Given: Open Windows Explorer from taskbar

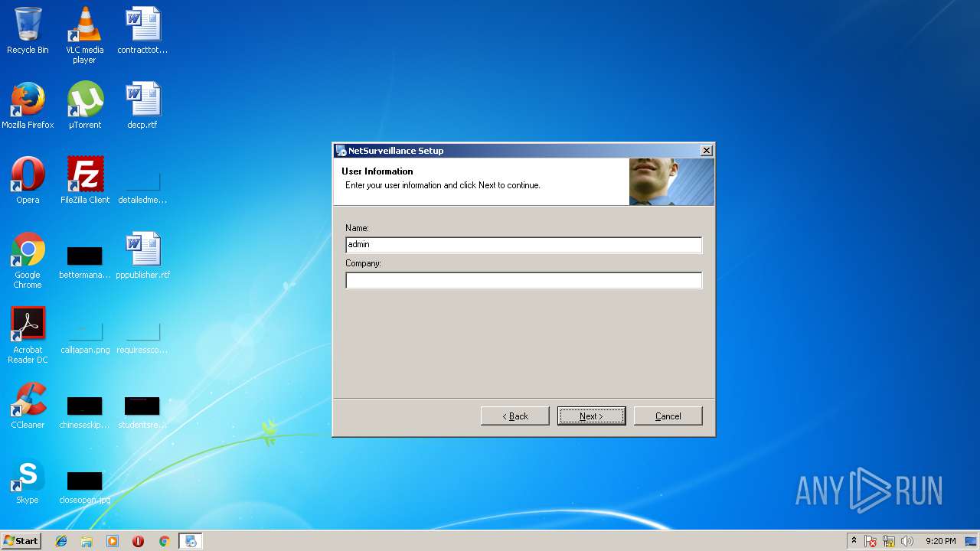Looking at the screenshot, I should click(87, 541).
